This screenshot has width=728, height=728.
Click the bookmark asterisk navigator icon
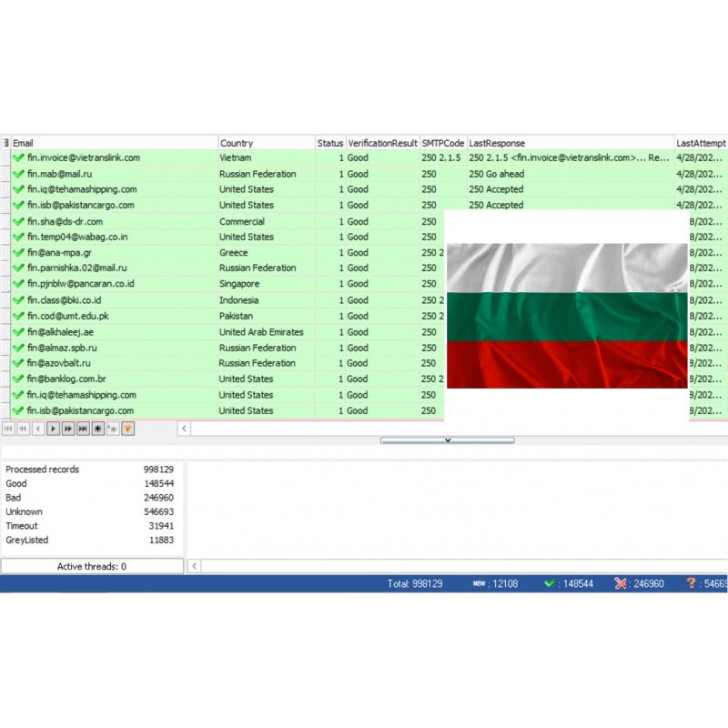[x=98, y=429]
